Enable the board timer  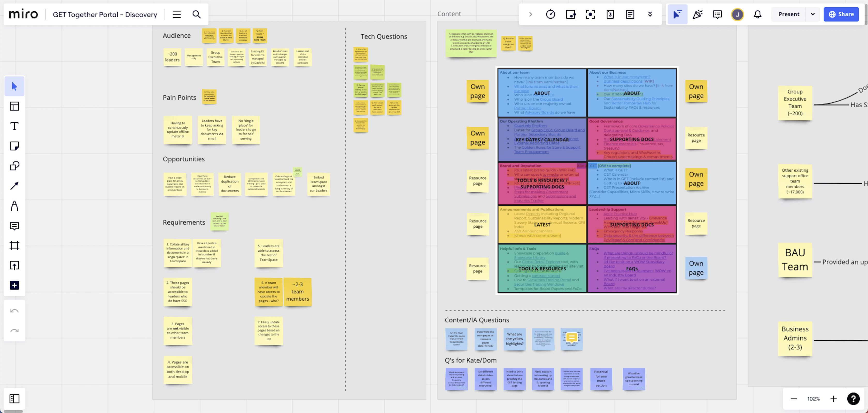(x=550, y=14)
